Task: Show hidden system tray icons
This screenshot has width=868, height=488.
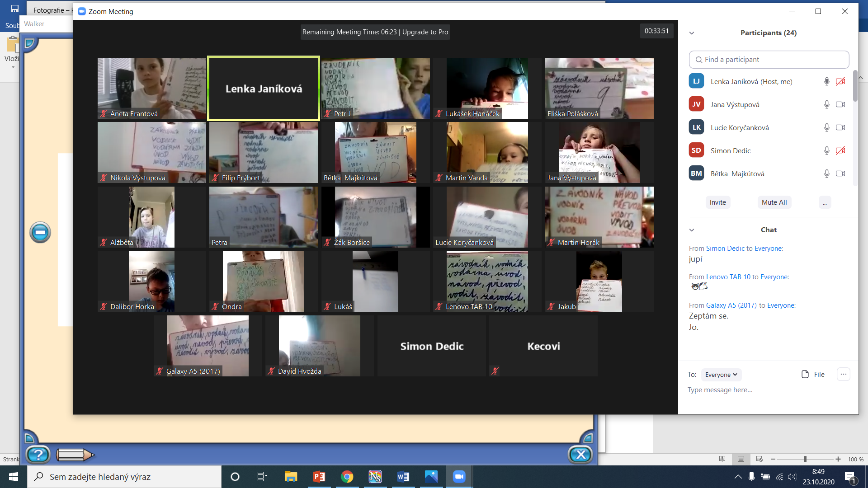Action: click(738, 477)
